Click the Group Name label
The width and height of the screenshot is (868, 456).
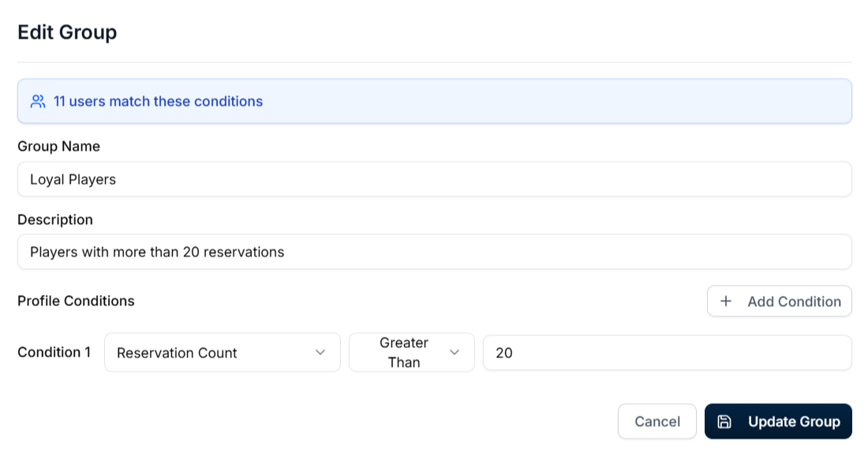[x=58, y=147]
